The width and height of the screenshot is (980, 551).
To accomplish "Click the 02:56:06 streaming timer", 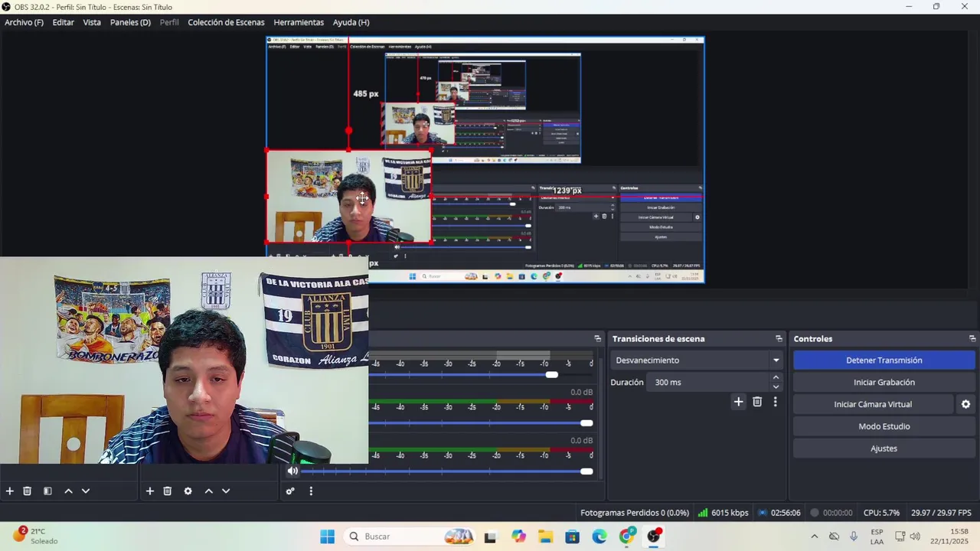I will (x=779, y=513).
